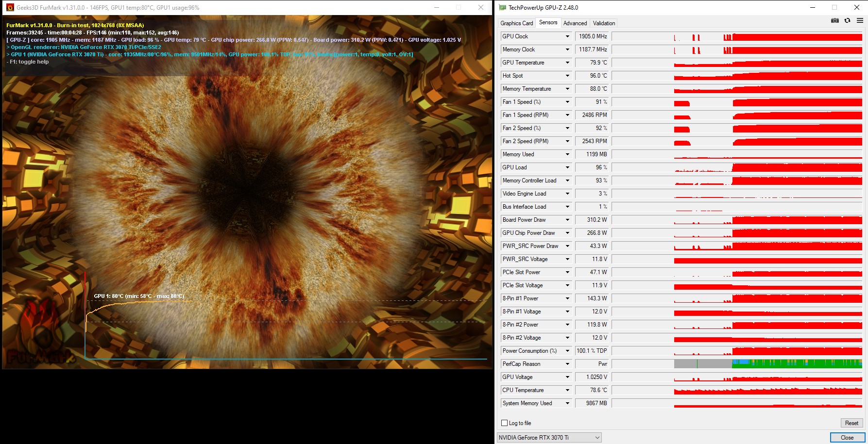Open the PerfCap Reason dropdown
The height and width of the screenshot is (444, 868).
coord(567,364)
